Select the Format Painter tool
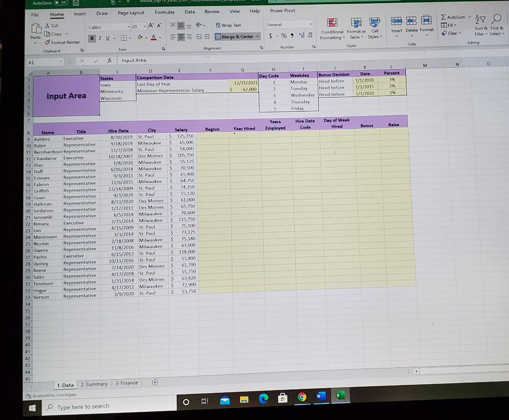Viewport: 509px width, 420px height. pyautogui.click(x=62, y=42)
